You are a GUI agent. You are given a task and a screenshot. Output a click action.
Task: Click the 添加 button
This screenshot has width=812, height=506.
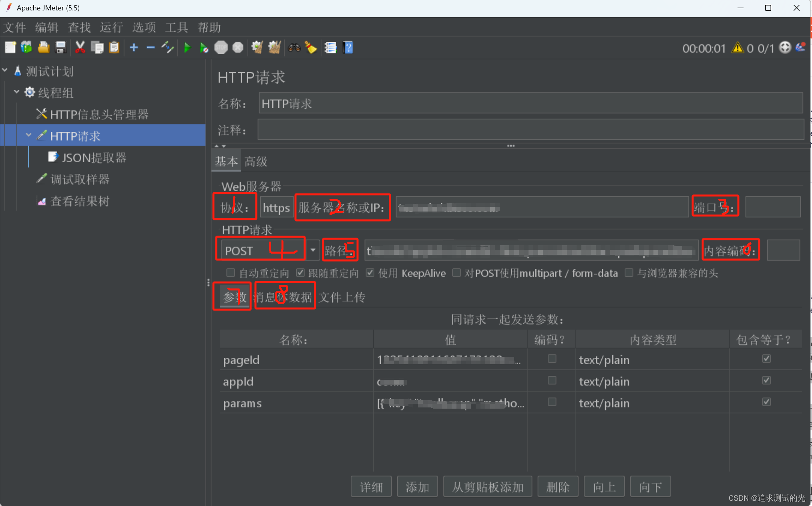click(x=417, y=487)
